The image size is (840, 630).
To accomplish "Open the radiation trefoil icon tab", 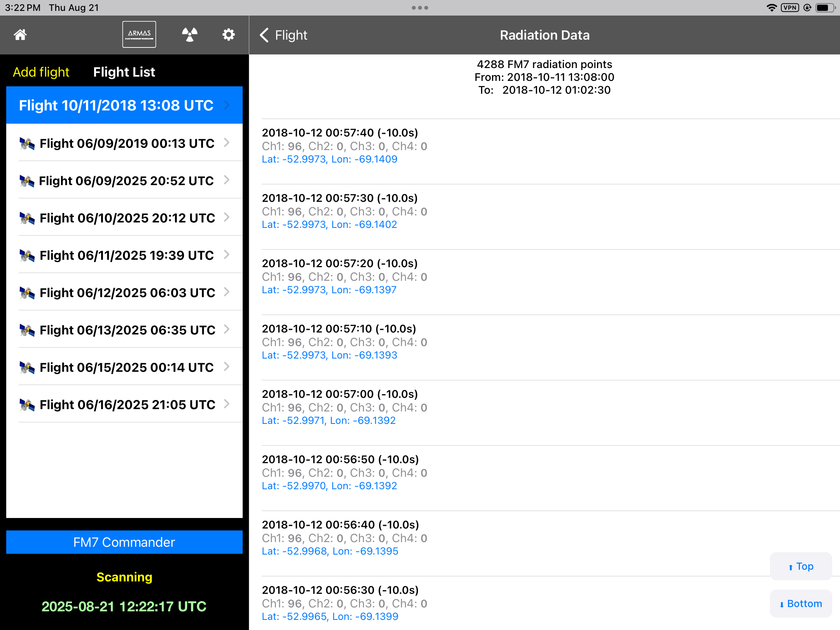I will coord(190,35).
